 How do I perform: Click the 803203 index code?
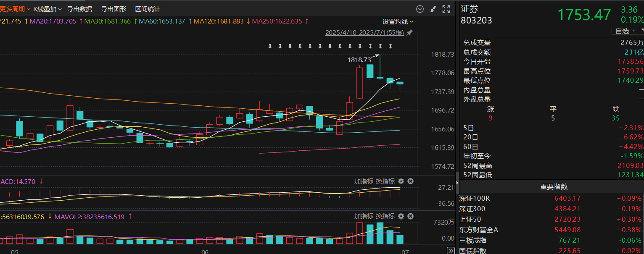(476, 20)
